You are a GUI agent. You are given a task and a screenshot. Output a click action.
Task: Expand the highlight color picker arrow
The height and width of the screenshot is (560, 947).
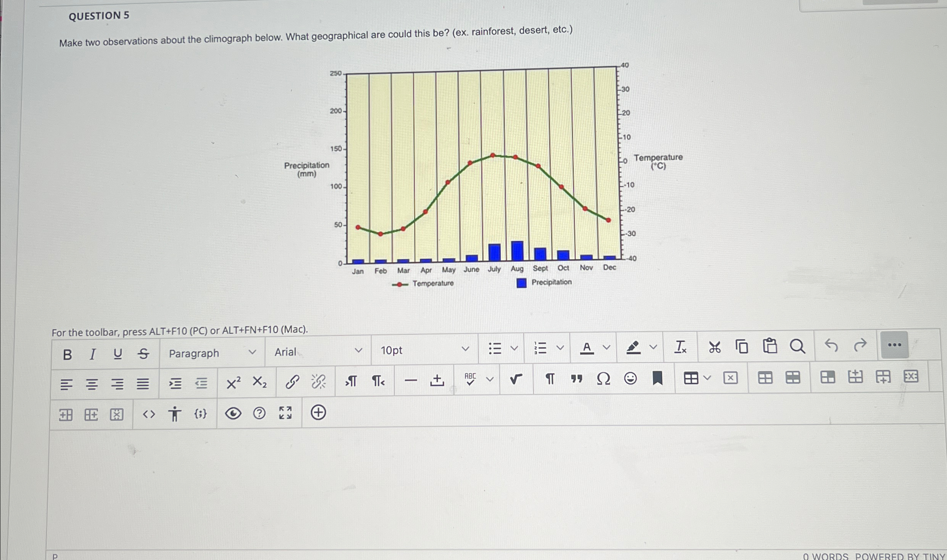point(654,347)
